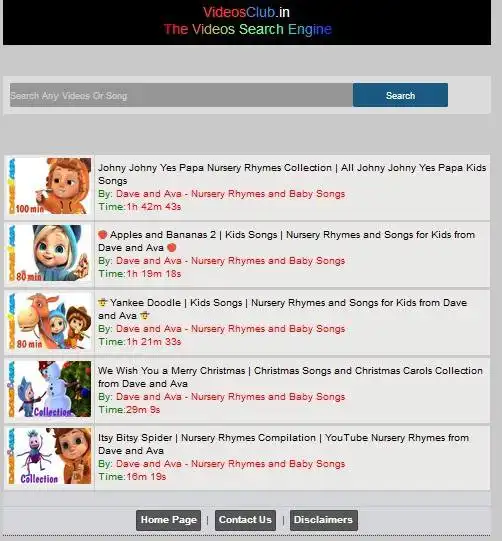Click the blue Search button
502x541 pixels.
[x=400, y=95]
